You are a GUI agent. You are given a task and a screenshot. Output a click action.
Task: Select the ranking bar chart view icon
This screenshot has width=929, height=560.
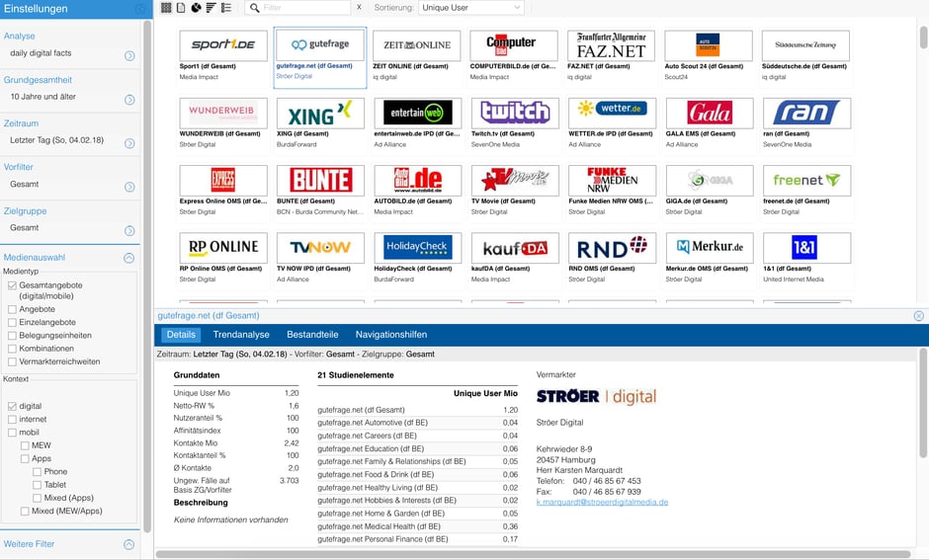pos(211,8)
